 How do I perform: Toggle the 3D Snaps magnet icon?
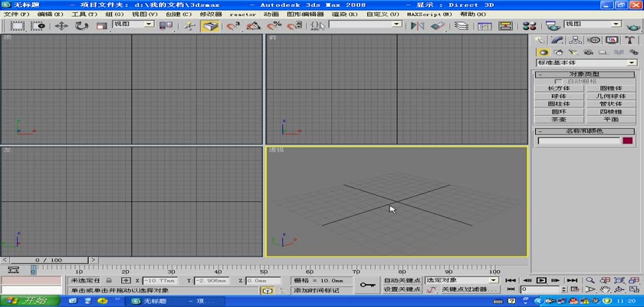click(x=233, y=26)
